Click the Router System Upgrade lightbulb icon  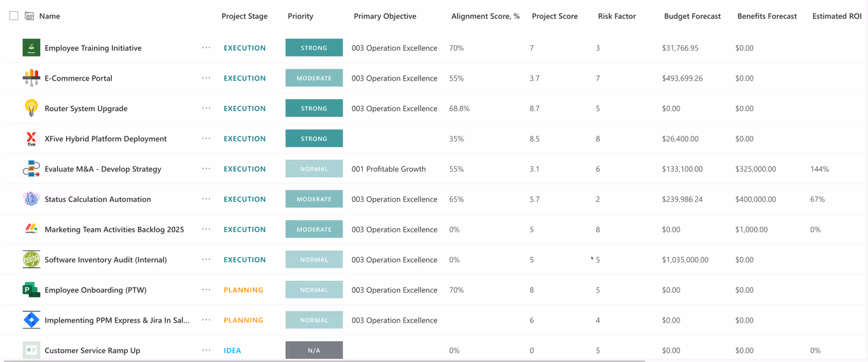point(31,108)
